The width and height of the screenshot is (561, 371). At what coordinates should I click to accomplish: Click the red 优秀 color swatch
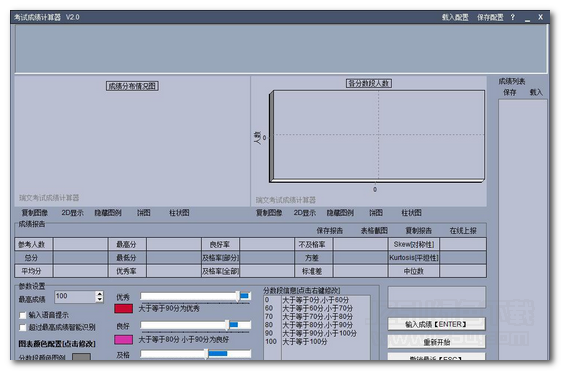pos(123,308)
